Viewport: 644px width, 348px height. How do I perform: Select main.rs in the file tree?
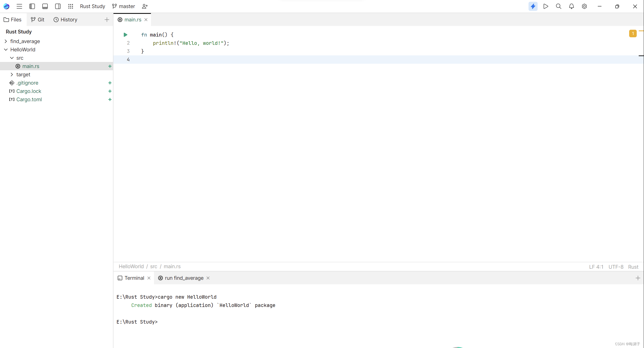click(56, 66)
